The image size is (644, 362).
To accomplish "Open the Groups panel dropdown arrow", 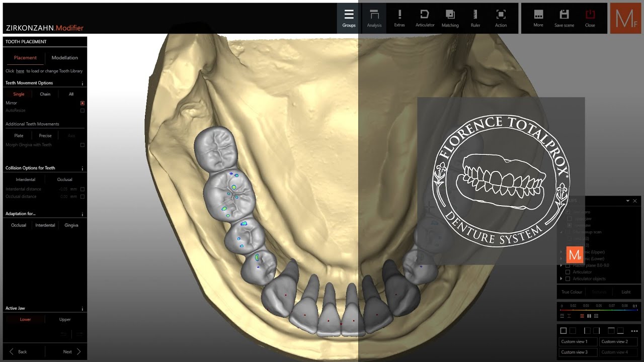I will tap(628, 201).
